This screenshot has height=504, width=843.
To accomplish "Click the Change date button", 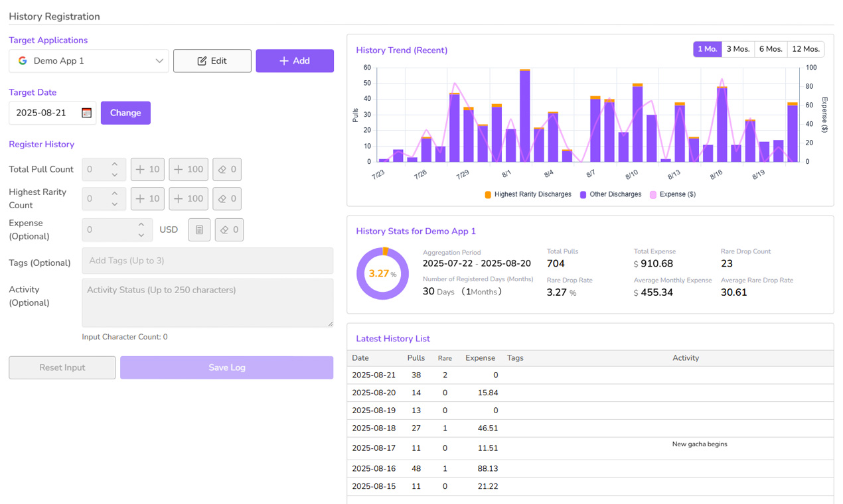I will (125, 113).
